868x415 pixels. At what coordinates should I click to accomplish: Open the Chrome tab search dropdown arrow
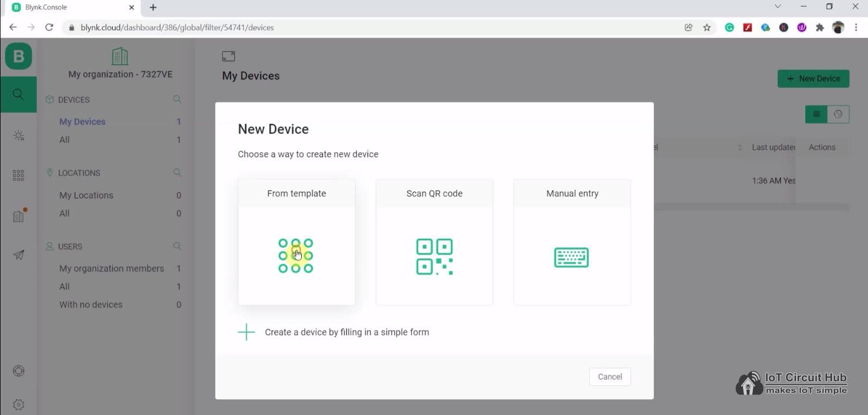coord(778,7)
